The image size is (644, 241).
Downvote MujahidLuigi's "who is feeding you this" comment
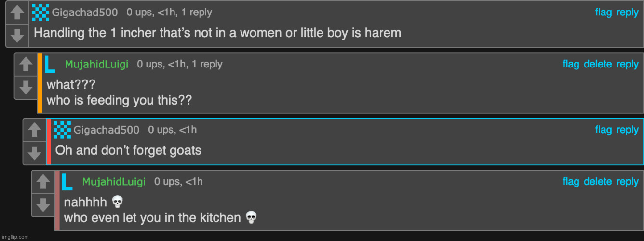26,87
